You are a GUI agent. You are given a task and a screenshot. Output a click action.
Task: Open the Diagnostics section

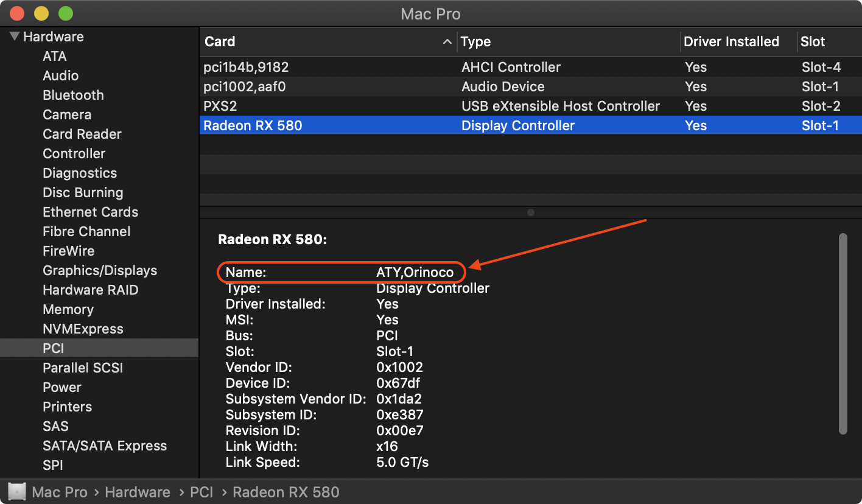click(80, 173)
